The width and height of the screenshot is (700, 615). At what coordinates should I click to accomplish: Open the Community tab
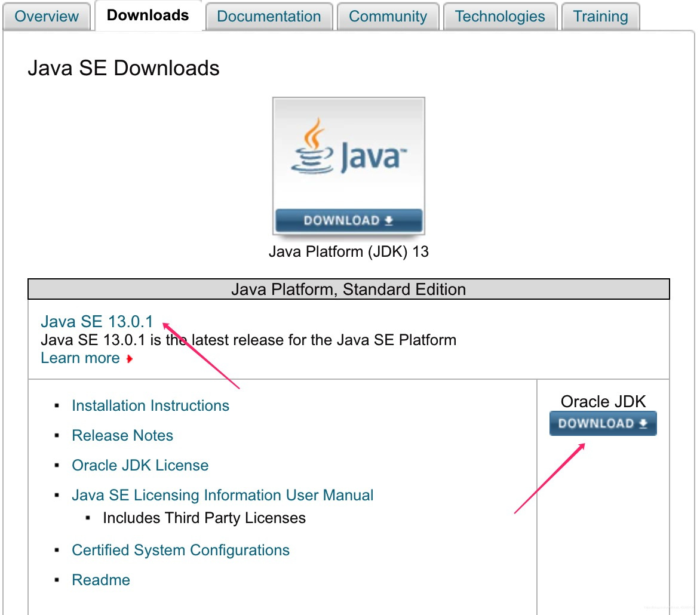[x=388, y=17]
